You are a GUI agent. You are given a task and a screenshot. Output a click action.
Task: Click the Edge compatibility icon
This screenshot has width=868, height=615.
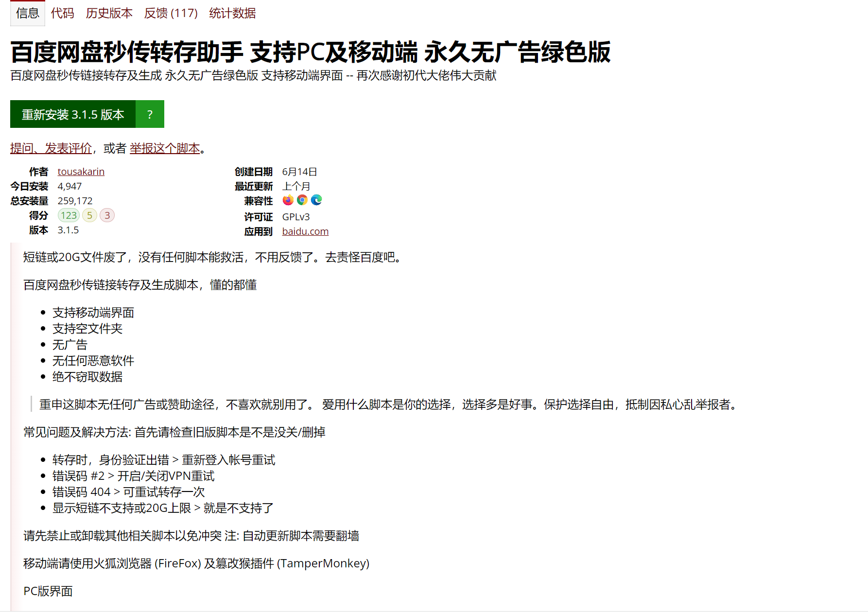(316, 200)
